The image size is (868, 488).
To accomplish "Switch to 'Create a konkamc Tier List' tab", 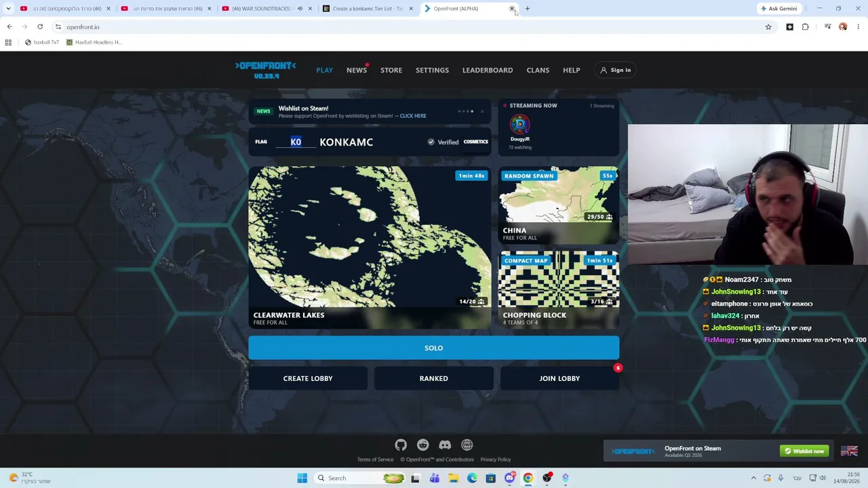I will (368, 9).
